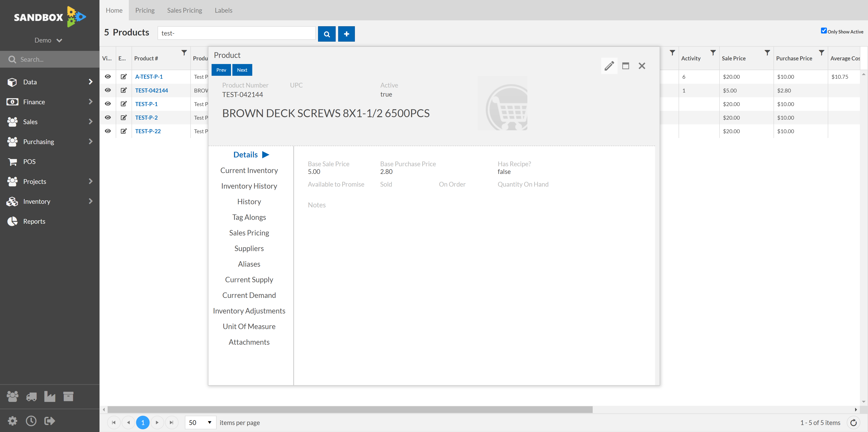Image resolution: width=868 pixels, height=432 pixels.
Task: Open filter on Sale Price column
Action: click(x=767, y=53)
